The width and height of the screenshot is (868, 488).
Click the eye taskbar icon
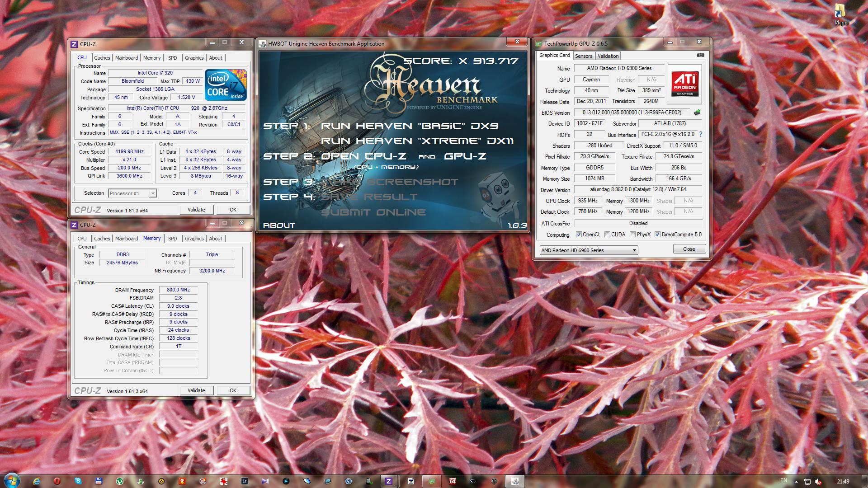[473, 481]
